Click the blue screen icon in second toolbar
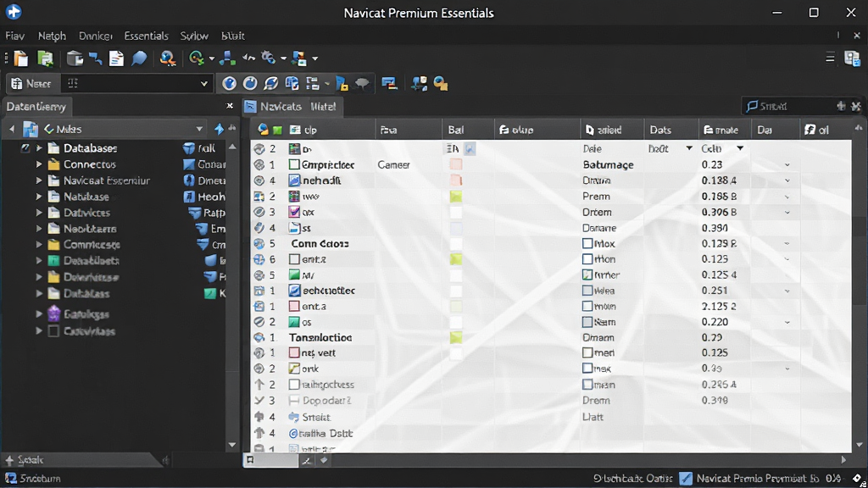This screenshot has width=868, height=488. pos(390,84)
